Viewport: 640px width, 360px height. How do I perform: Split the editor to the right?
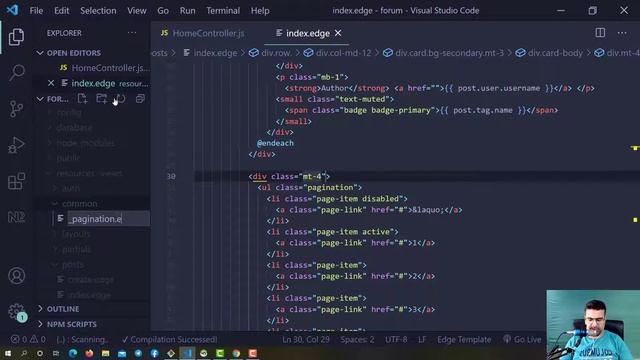pyautogui.click(x=600, y=33)
